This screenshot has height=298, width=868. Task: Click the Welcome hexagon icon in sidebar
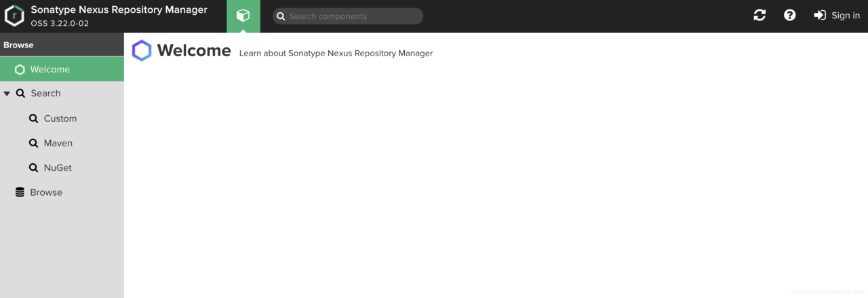pyautogui.click(x=20, y=69)
